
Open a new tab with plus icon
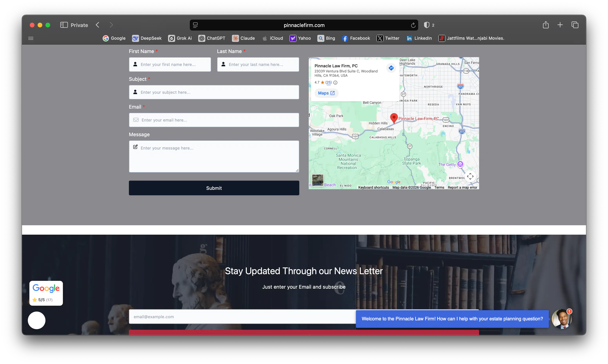(560, 25)
